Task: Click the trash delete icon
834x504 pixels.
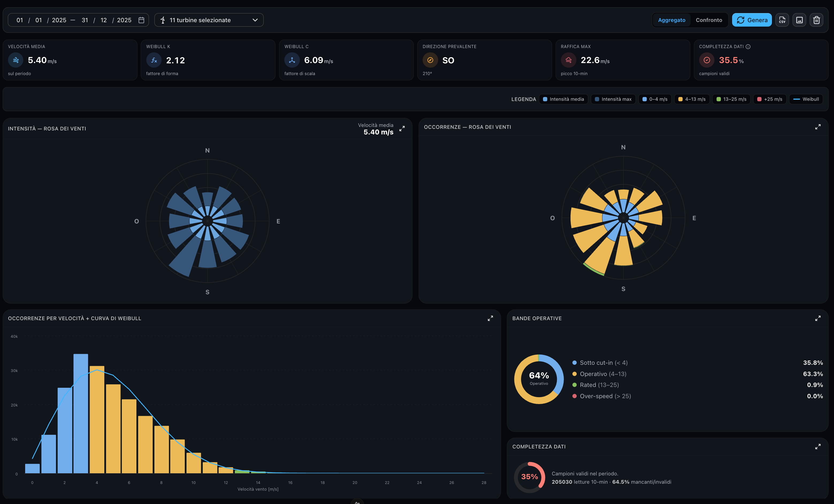Action: pos(816,20)
